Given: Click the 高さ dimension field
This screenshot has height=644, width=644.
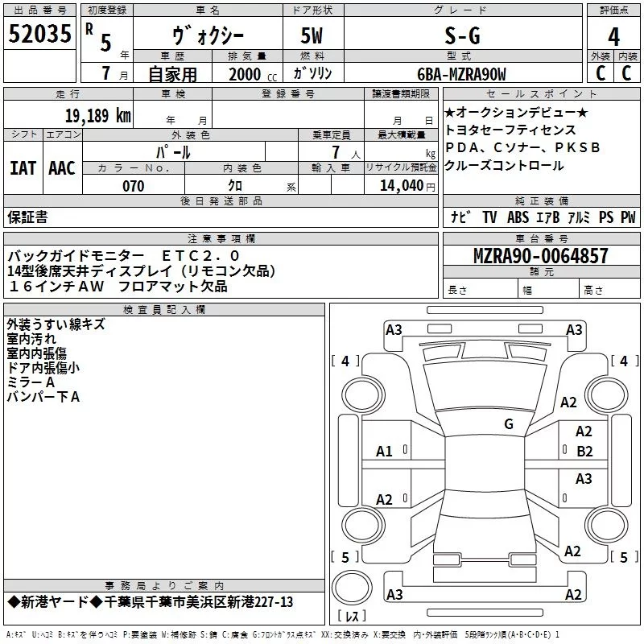Looking at the screenshot, I should 609,288.
